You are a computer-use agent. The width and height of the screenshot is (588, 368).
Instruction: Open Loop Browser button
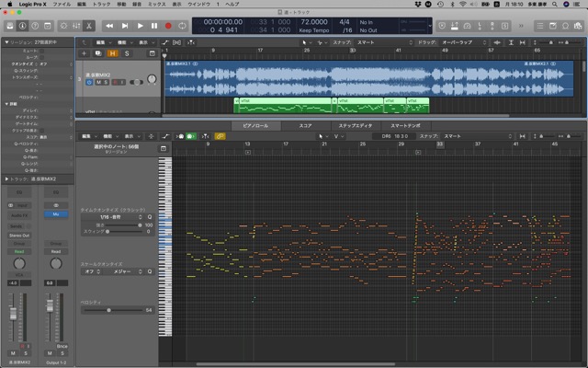[566, 26]
